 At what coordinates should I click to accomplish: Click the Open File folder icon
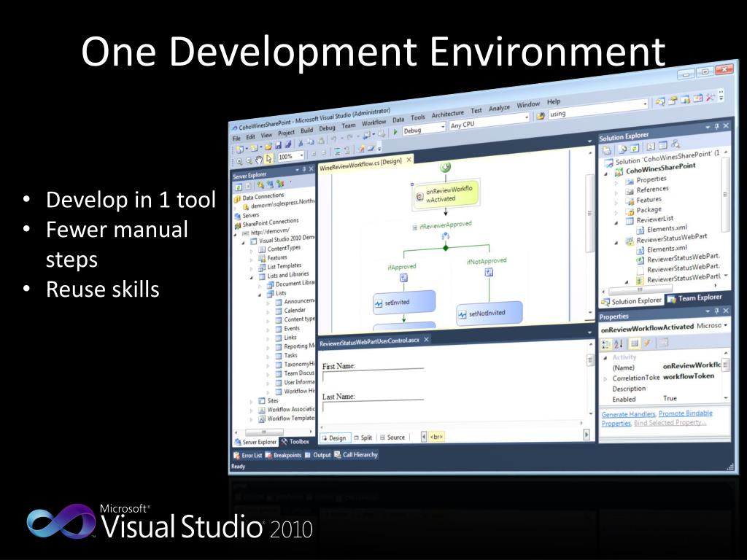[x=268, y=146]
